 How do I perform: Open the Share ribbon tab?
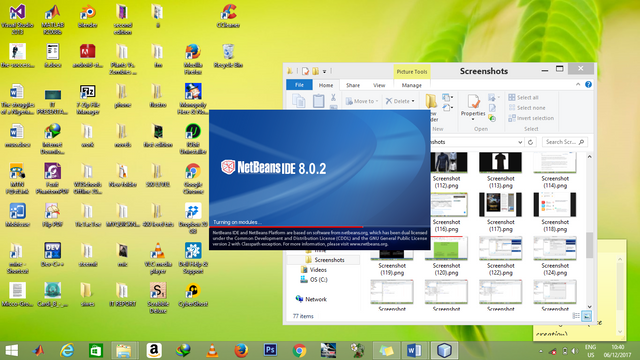(353, 85)
